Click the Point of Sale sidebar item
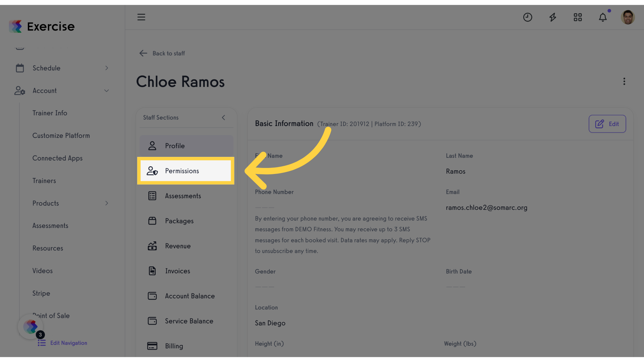The image size is (644, 362). point(51,316)
